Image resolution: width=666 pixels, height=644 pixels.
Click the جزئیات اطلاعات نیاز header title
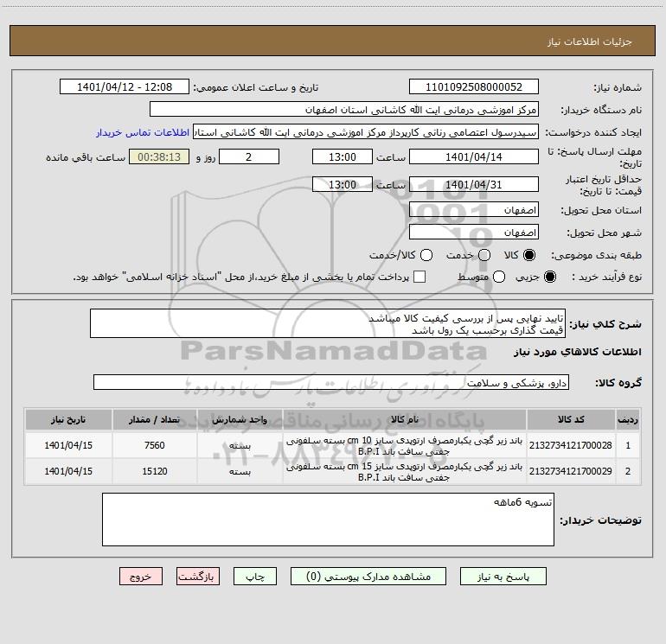[x=589, y=41]
